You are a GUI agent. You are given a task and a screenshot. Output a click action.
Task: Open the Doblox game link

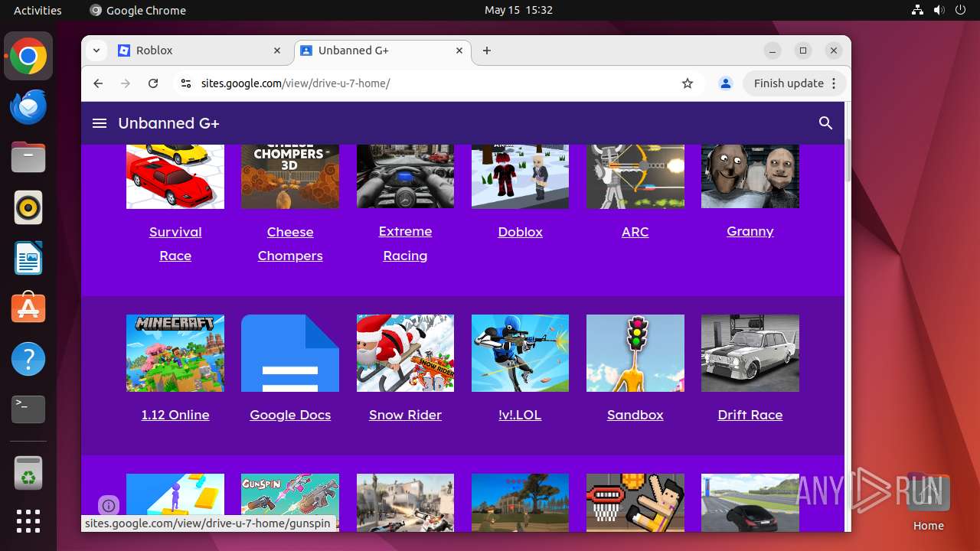click(520, 232)
